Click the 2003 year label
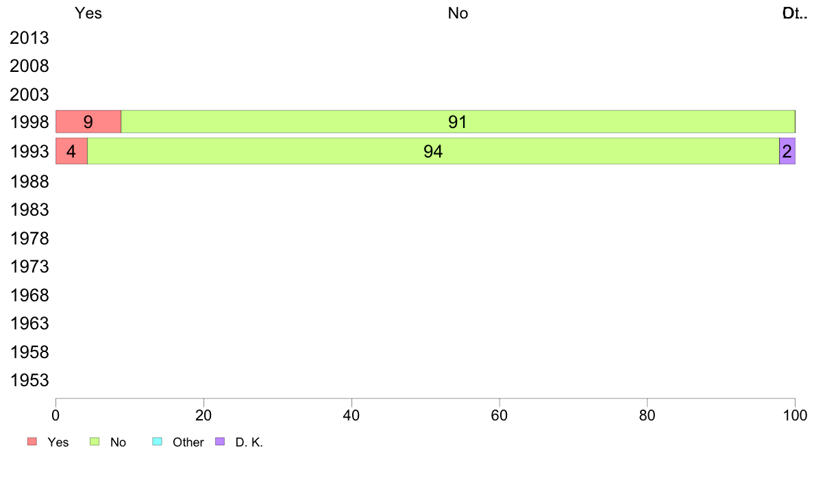The image size is (814, 504). 29,94
